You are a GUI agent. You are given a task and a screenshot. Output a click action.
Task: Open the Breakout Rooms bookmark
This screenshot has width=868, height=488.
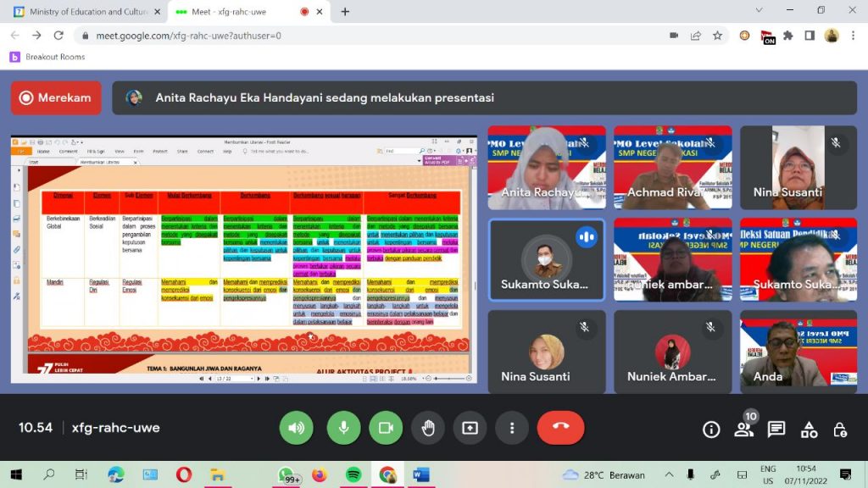tap(47, 57)
